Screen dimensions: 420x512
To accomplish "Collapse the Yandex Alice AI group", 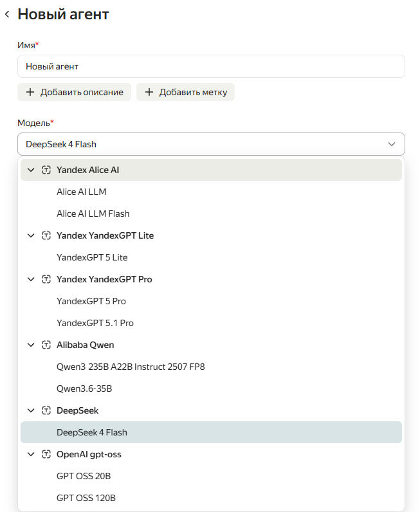I will tap(31, 170).
